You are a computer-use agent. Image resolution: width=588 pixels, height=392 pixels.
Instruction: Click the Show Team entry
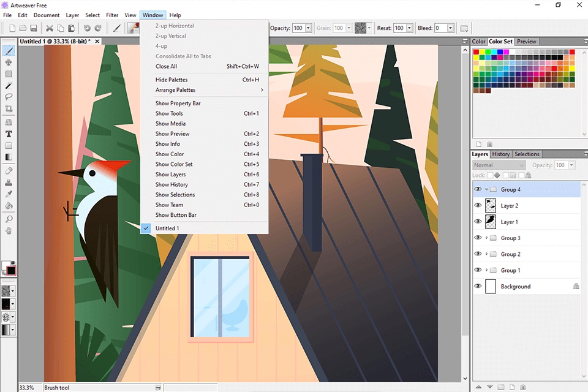click(x=204, y=205)
